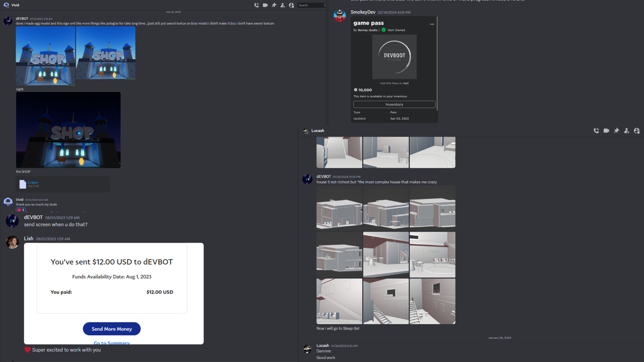This screenshot has width=644, height=362.
Task: Click the 'Apr 02, 2023' updated value
Action: click(399, 119)
